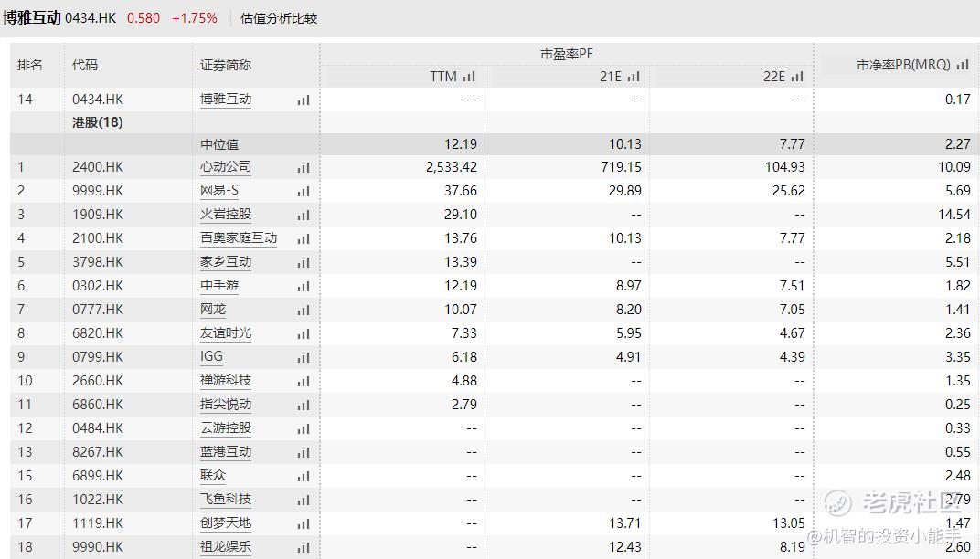Viewport: 980px width, 559px height.
Task: Click the 证券简称 column header
Action: click(226, 64)
